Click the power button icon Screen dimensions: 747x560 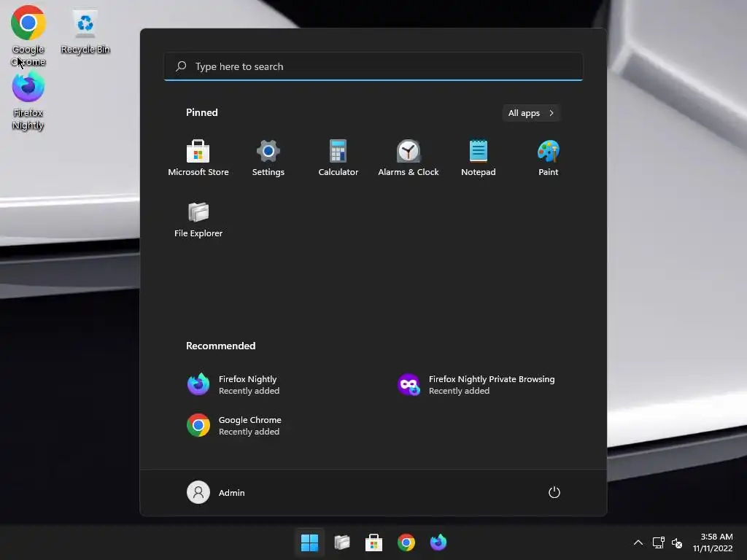point(554,492)
